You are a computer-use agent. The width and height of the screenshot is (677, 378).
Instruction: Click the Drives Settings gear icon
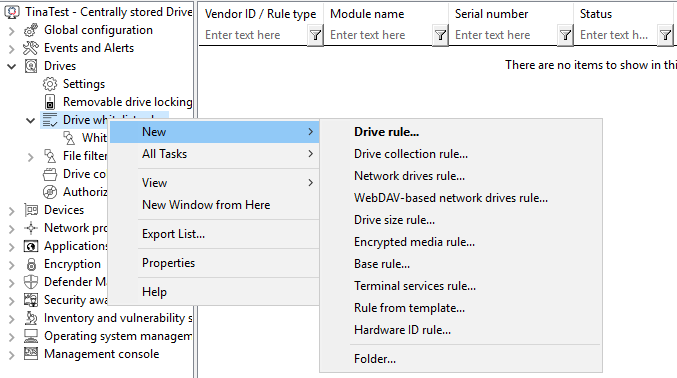[50, 84]
